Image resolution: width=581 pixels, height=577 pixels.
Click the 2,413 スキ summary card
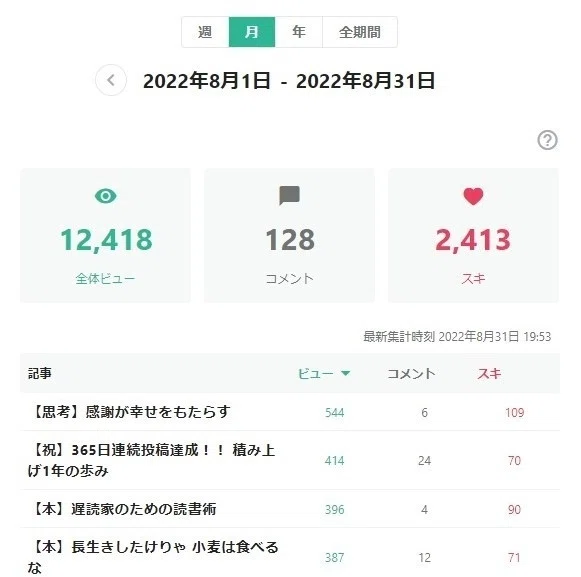click(473, 235)
